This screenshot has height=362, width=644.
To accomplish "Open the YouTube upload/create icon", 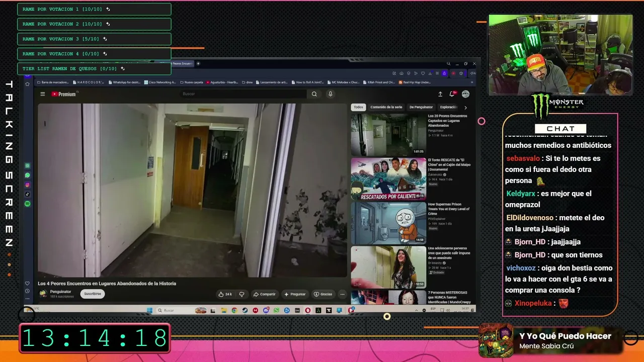I will point(440,94).
